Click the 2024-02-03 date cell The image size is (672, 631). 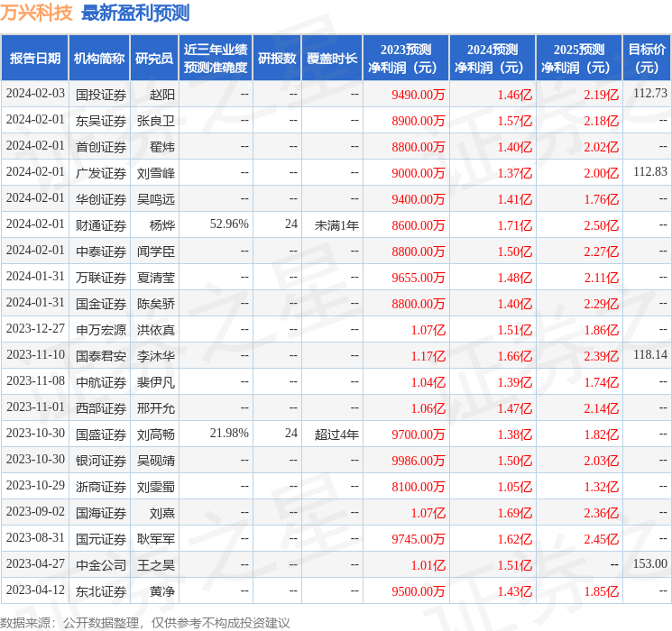[x=35, y=93]
